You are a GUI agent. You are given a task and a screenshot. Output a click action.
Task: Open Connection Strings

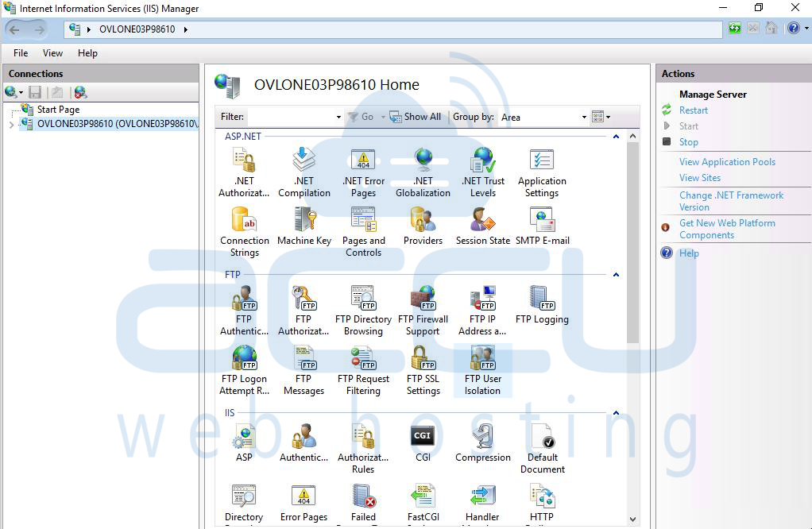click(244, 230)
